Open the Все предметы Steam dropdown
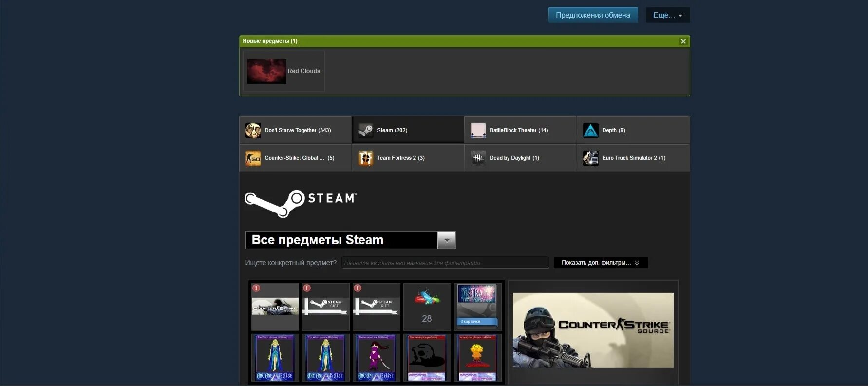Screen dimensions: 868x386 click(x=351, y=240)
